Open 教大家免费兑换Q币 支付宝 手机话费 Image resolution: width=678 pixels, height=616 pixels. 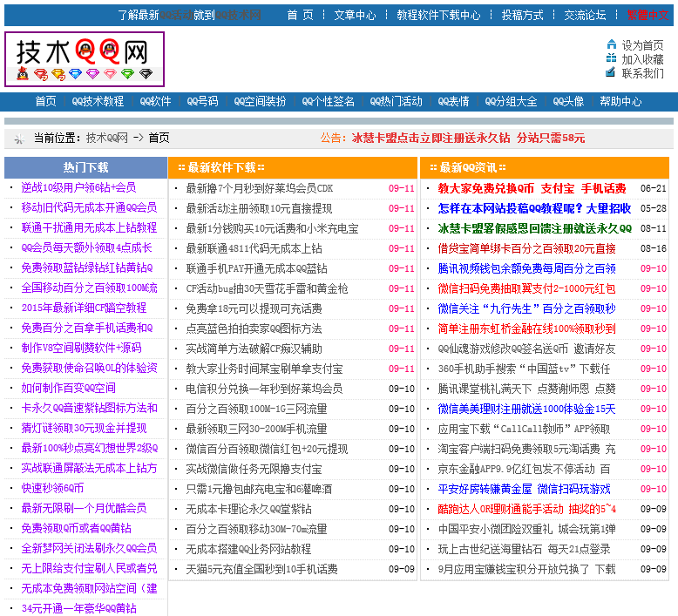pos(532,188)
